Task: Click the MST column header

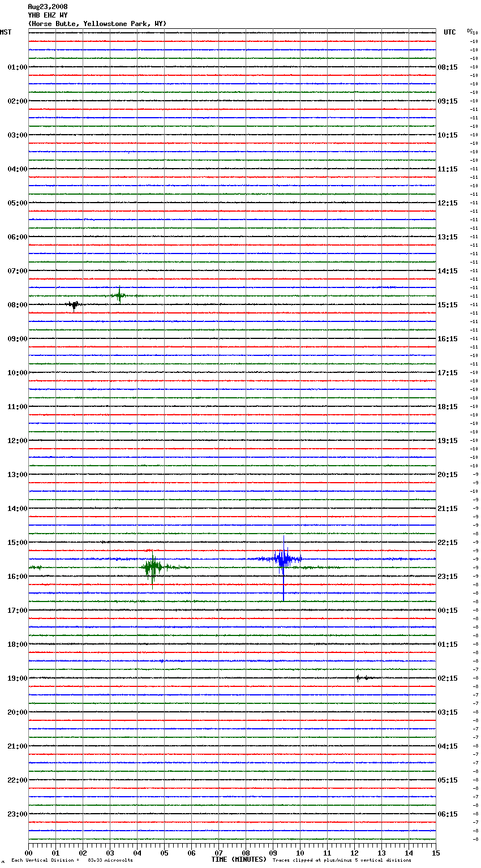Action: pos(6,32)
